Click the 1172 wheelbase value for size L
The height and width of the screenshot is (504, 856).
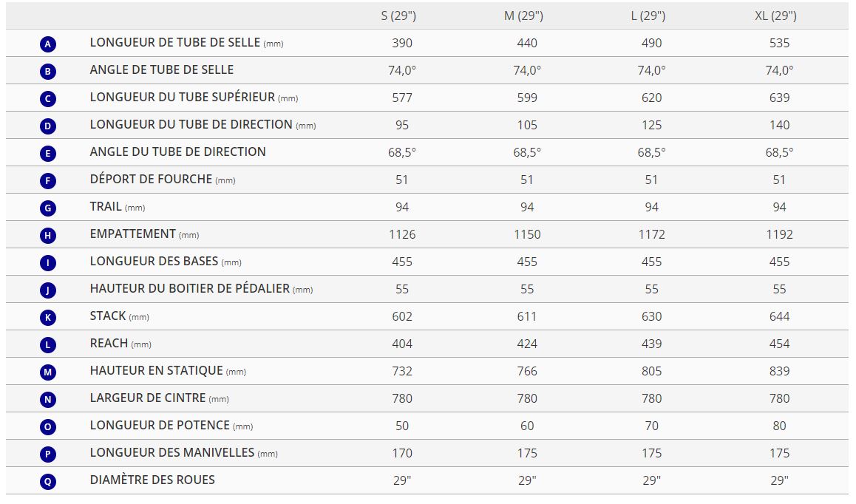[x=651, y=234]
